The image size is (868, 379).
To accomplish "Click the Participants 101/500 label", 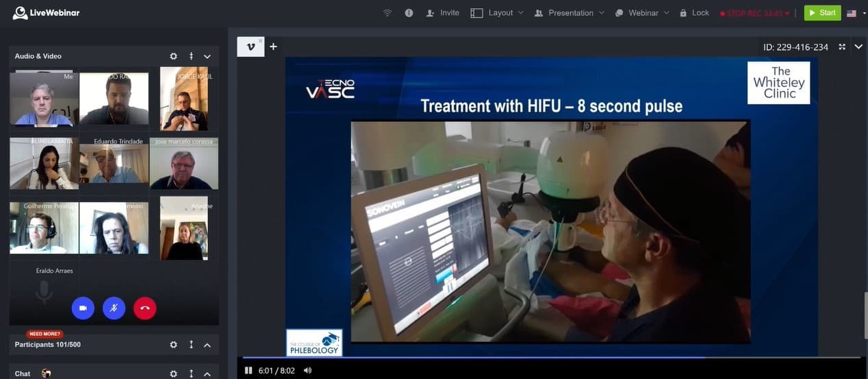I will 48,345.
